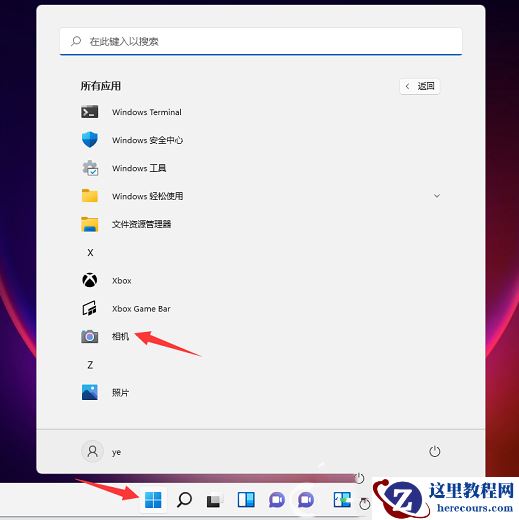Click the search box 在此键入以搜索

(261, 41)
